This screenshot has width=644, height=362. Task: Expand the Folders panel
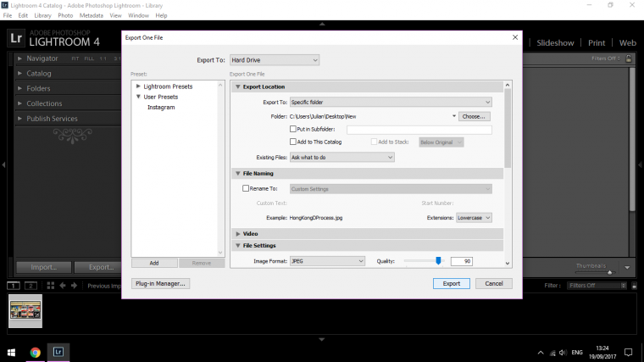19,88
